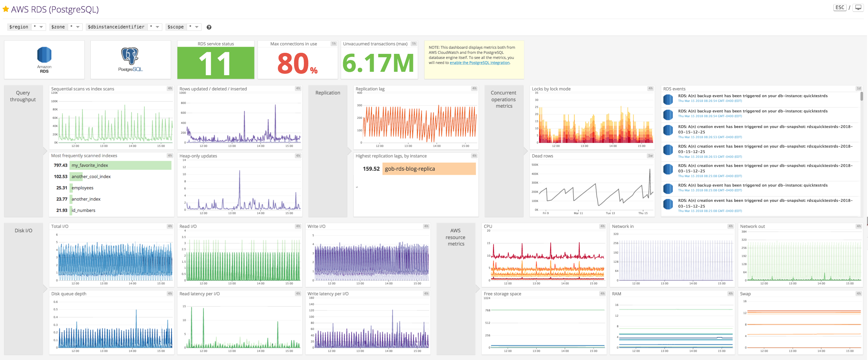Open the help question-mark icon near the template variables
868x360 pixels.
coord(209,27)
